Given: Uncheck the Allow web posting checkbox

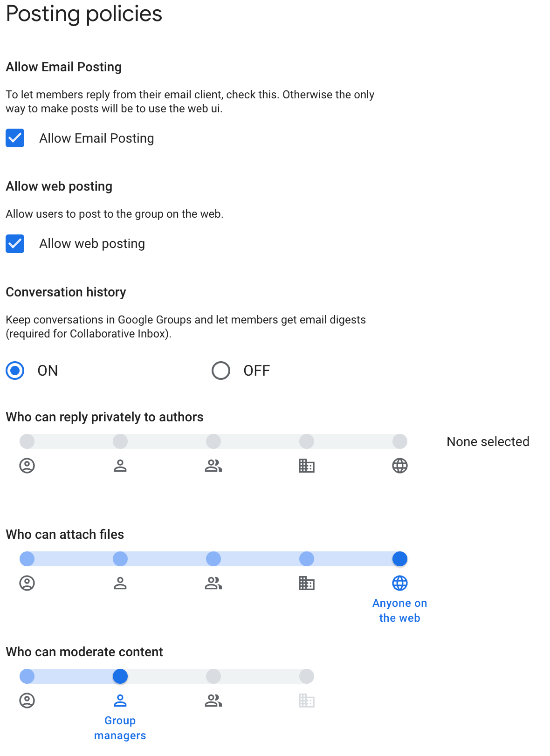Looking at the screenshot, I should (x=15, y=244).
